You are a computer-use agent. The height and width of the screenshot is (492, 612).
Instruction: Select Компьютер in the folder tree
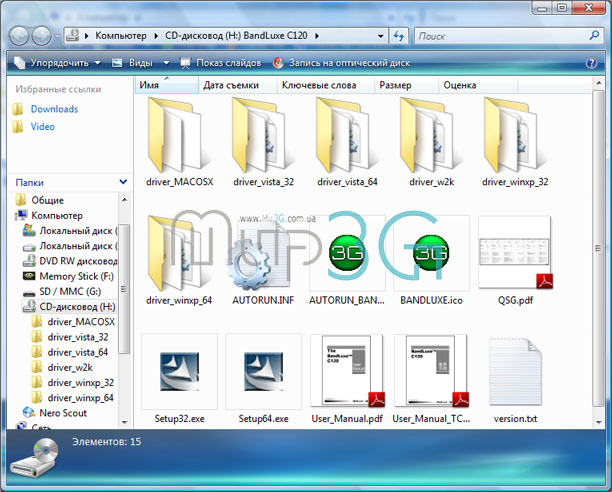pyautogui.click(x=57, y=215)
